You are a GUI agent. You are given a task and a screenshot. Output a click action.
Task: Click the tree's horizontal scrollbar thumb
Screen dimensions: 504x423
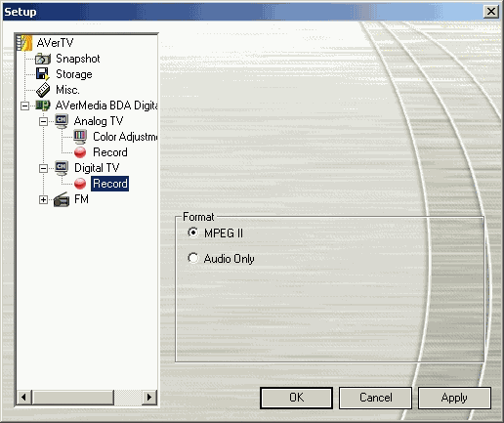73,398
